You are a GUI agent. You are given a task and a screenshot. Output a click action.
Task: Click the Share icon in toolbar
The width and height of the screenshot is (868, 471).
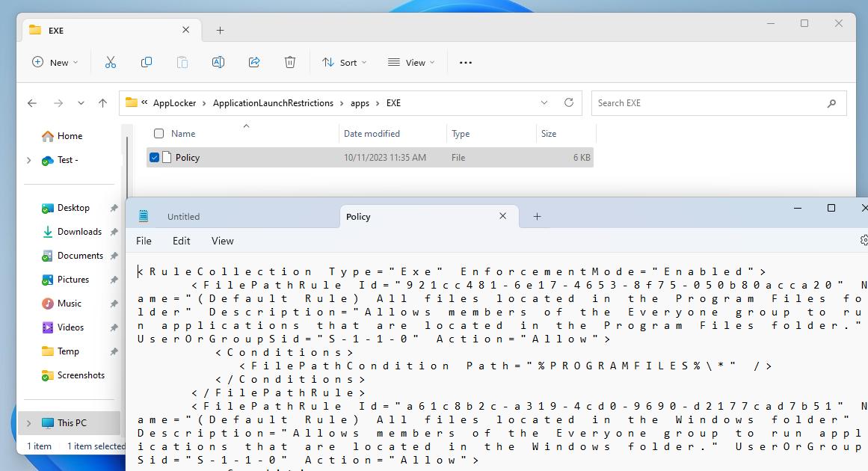254,63
